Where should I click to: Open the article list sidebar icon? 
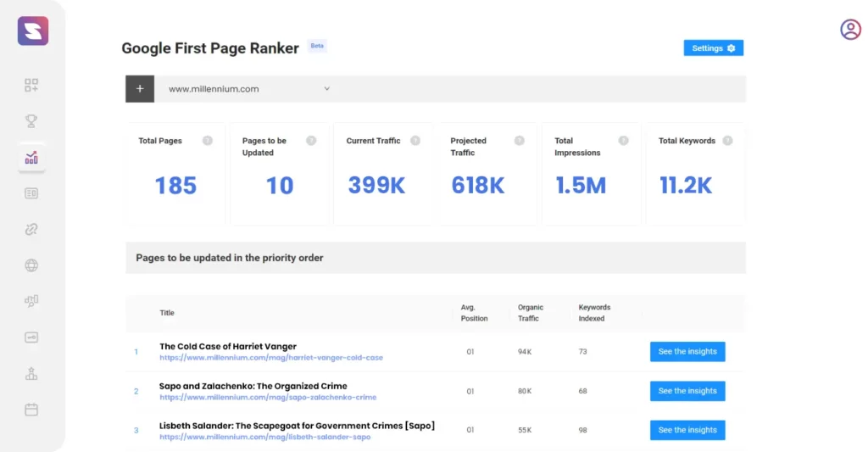tap(31, 193)
